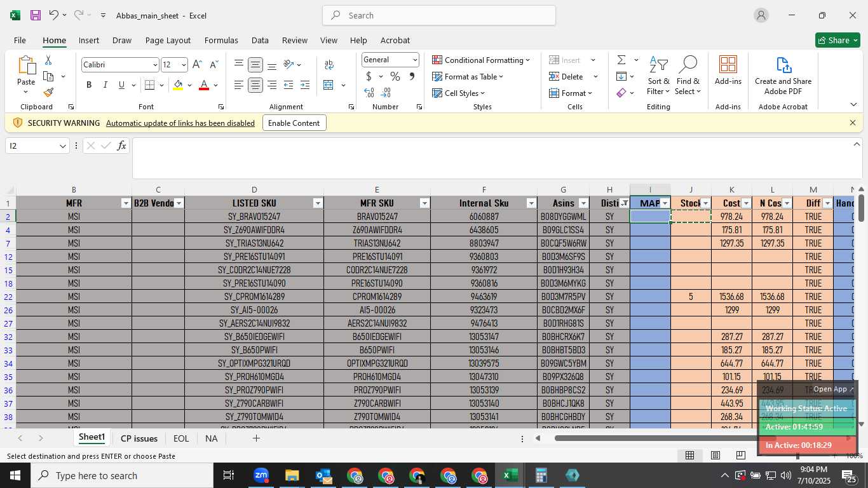
Task: Open the EOL sheet tab
Action: [x=181, y=438]
